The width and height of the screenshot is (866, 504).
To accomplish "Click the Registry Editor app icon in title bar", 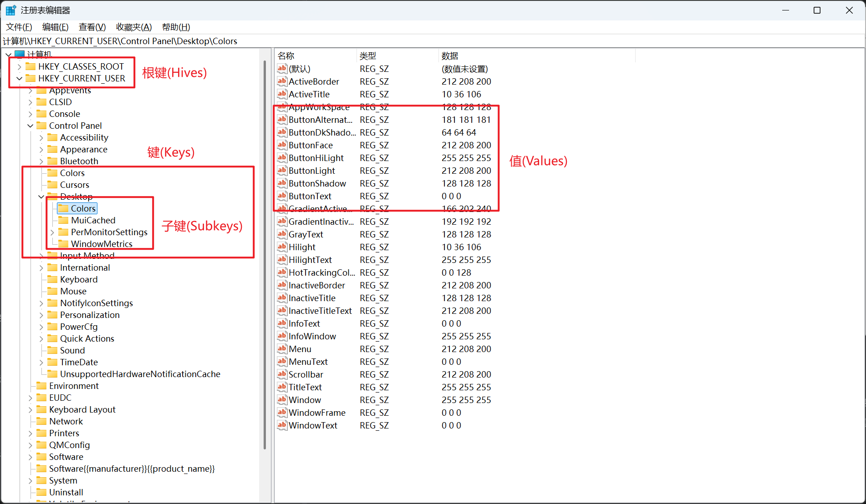I will [11, 10].
